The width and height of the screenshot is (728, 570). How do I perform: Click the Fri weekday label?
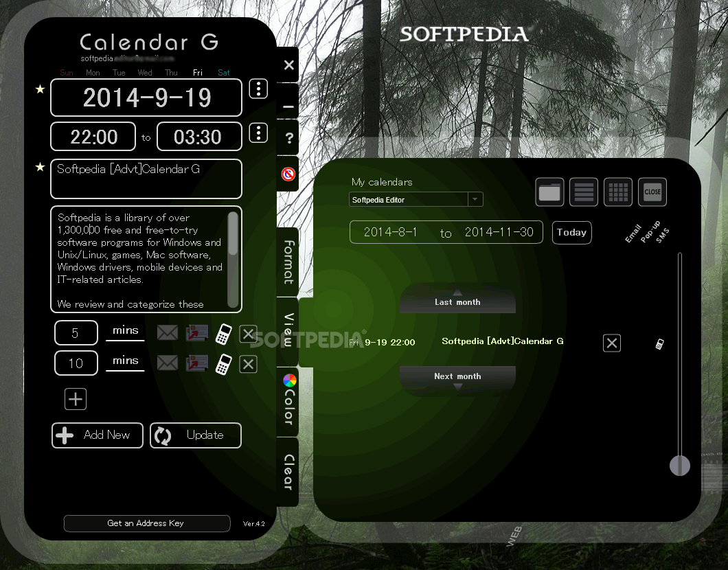coord(198,73)
